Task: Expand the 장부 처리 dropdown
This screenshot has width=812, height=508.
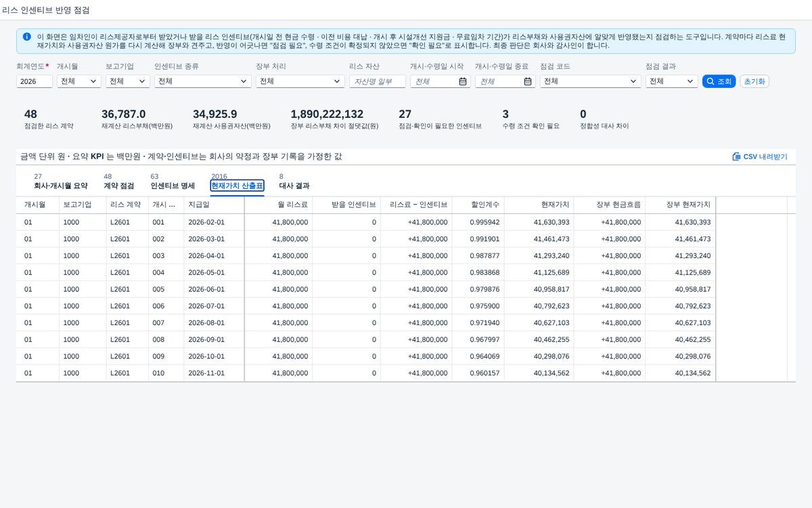Action: pos(300,81)
